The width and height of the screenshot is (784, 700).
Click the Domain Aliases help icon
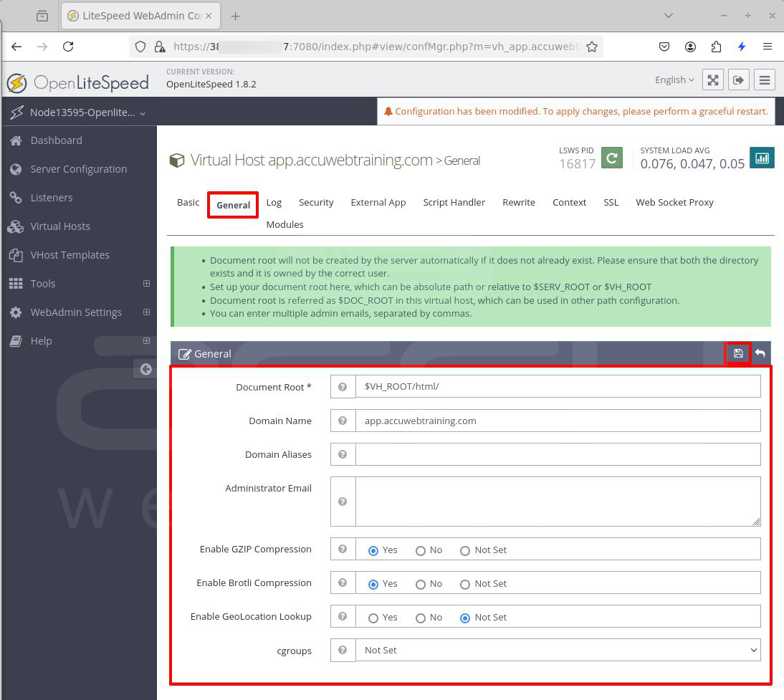point(343,454)
